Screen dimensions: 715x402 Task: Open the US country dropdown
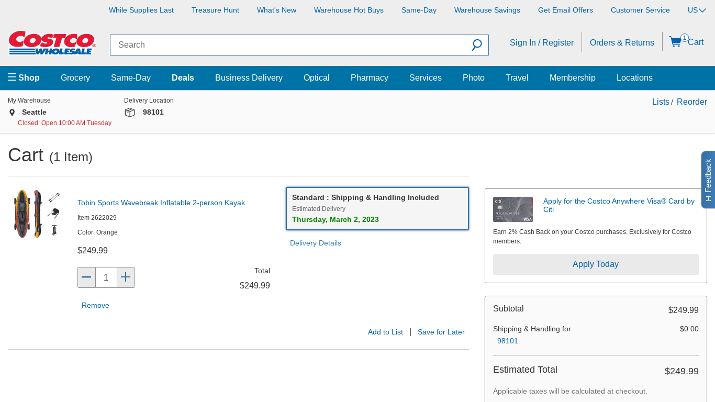tap(696, 10)
